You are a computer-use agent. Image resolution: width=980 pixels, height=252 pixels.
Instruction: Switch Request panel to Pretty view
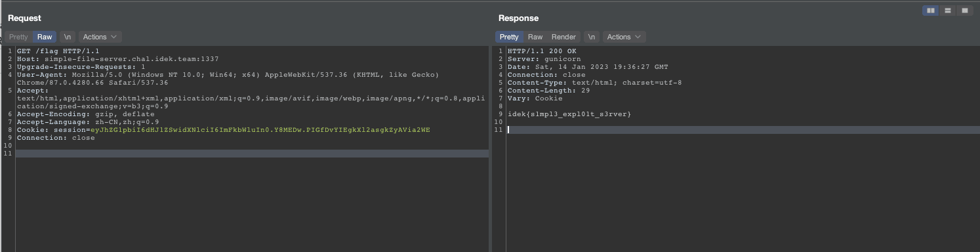[18, 37]
